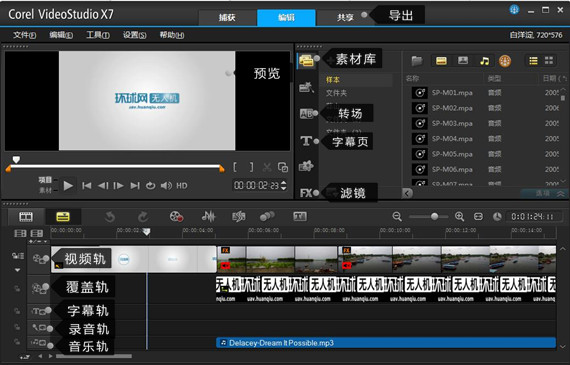Click the timeline zoom slider knob
Image resolution: width=570 pixels, height=365 pixels.
point(434,217)
